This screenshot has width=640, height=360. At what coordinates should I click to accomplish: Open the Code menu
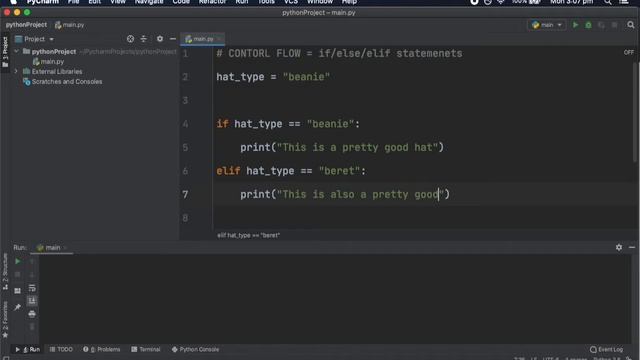(x=181, y=2)
